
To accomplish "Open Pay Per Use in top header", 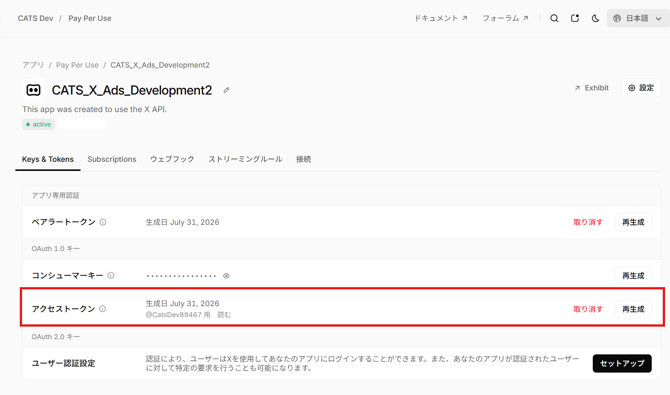I will point(90,18).
